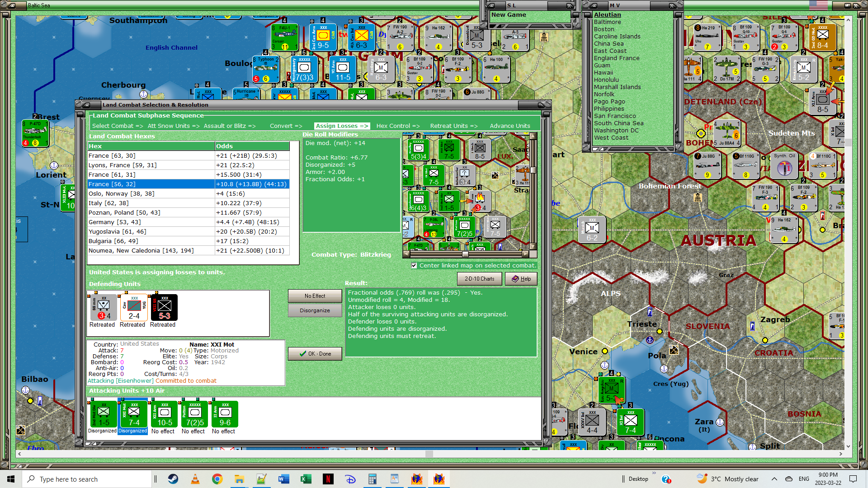
Task: Open Steam from the taskbar
Action: tap(173, 479)
